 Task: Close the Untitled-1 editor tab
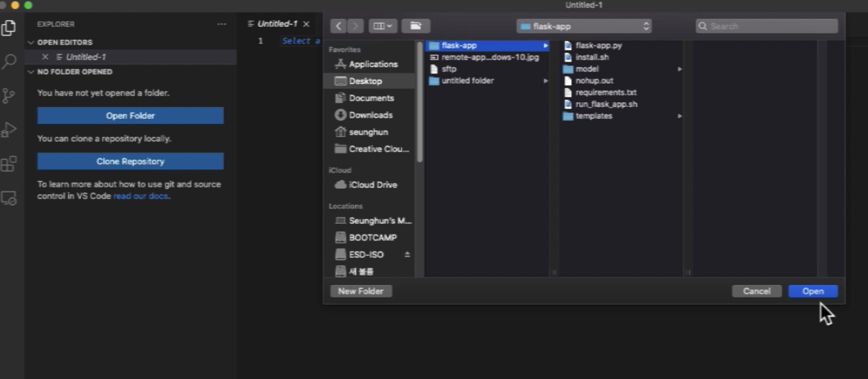point(306,24)
